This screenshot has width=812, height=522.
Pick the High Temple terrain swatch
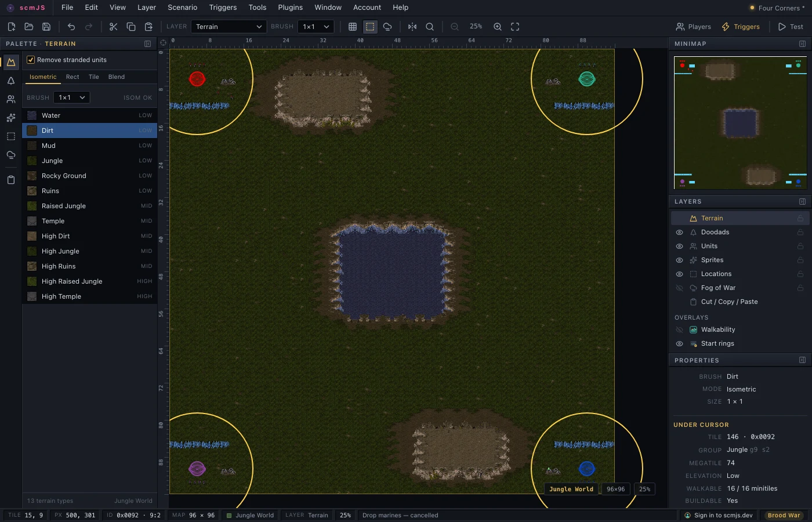point(32,296)
